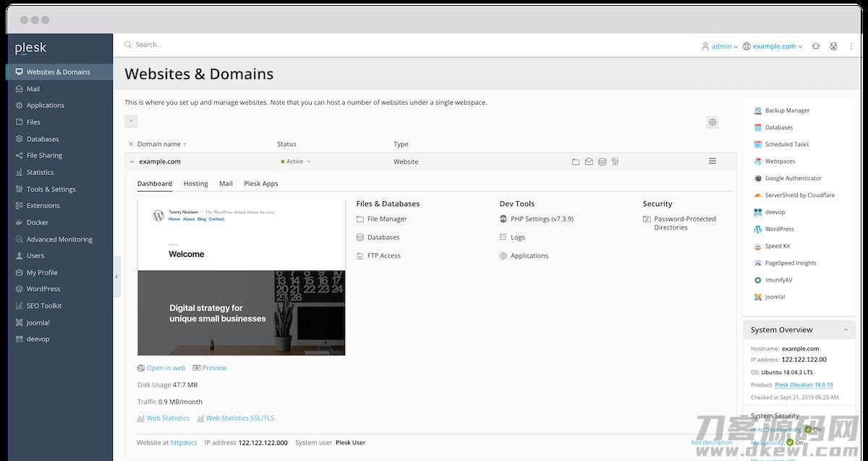Open the hosting settings sliders icon in example.com row
The height and width of the screenshot is (461, 868).
[615, 162]
